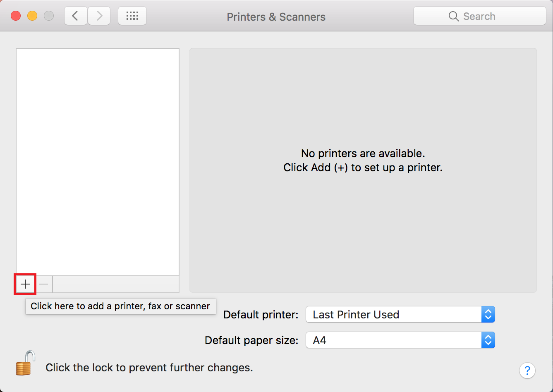The width and height of the screenshot is (553, 392).
Task: Click "Click the lock to prevent further changes" text
Action: pyautogui.click(x=149, y=368)
